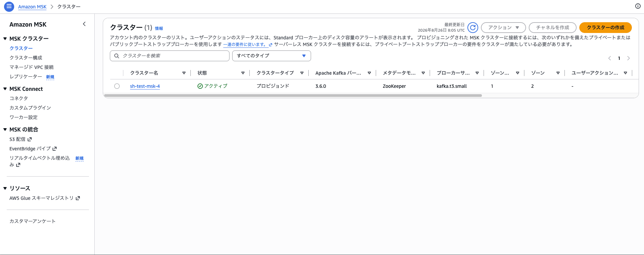644x255 pixels.
Task: Collapse the MSK Connect section
Action: point(5,89)
